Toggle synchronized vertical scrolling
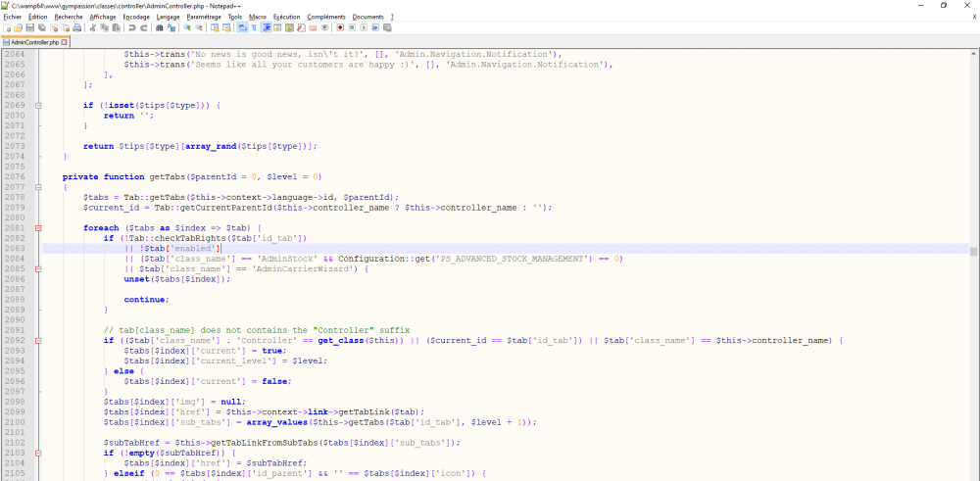Image resolution: width=980 pixels, height=481 pixels. [215, 27]
